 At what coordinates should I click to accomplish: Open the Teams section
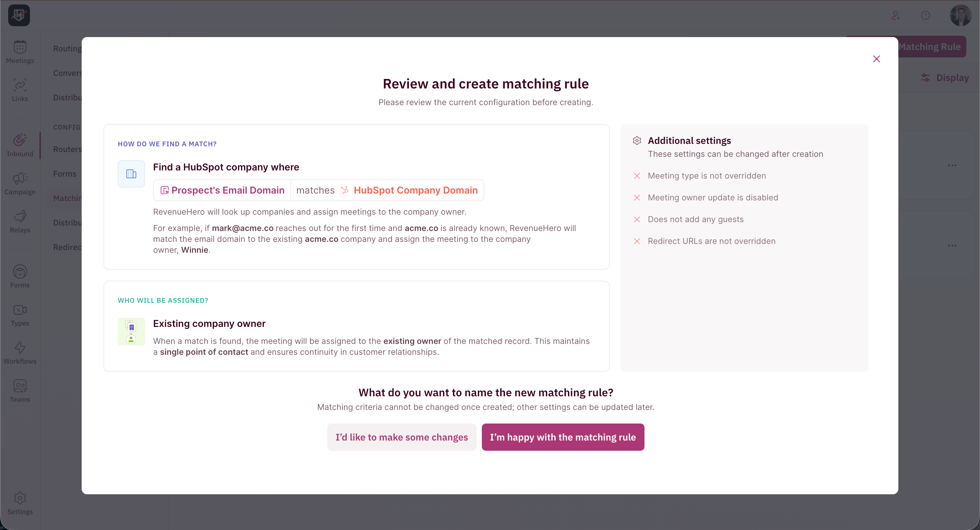20,391
